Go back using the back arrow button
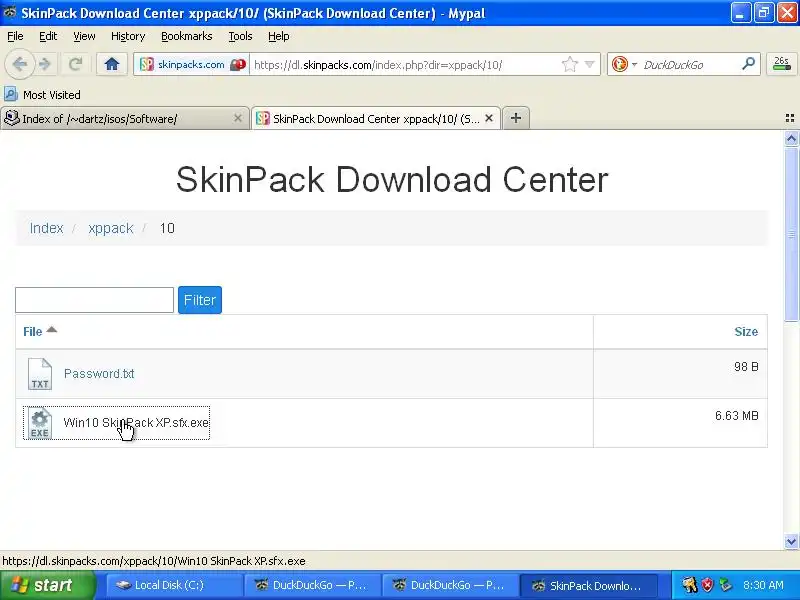 pyautogui.click(x=19, y=64)
